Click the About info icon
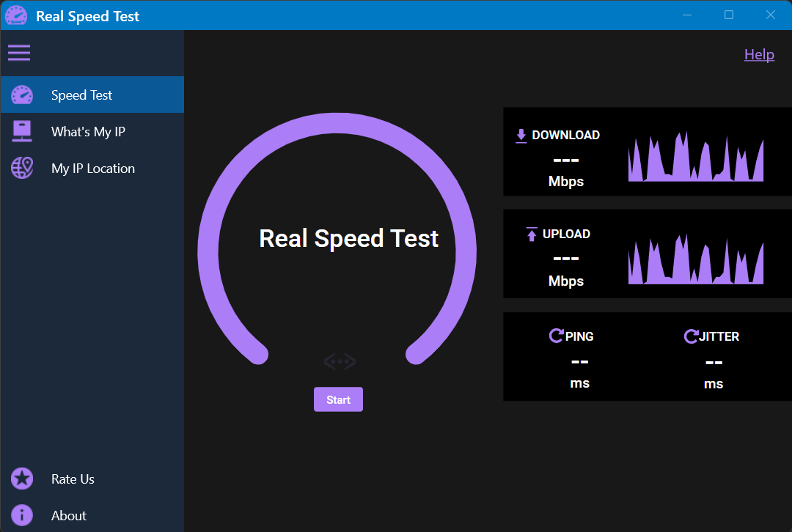 (22, 515)
